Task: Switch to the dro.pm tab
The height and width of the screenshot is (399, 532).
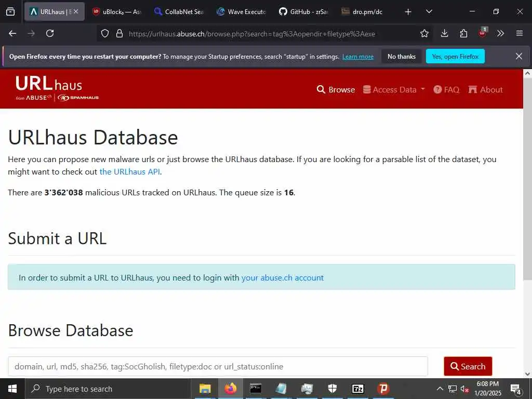Action: (x=366, y=11)
